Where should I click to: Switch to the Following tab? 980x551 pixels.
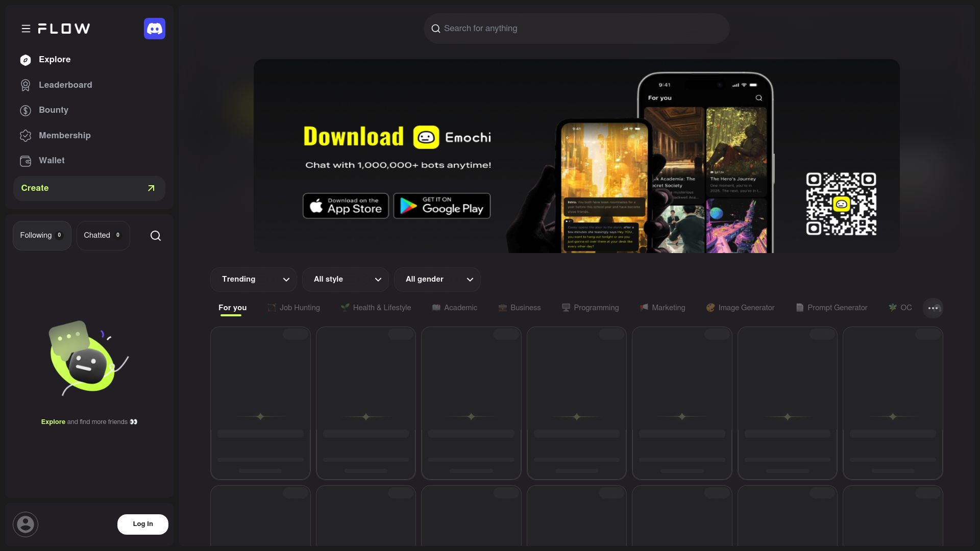pyautogui.click(x=42, y=235)
